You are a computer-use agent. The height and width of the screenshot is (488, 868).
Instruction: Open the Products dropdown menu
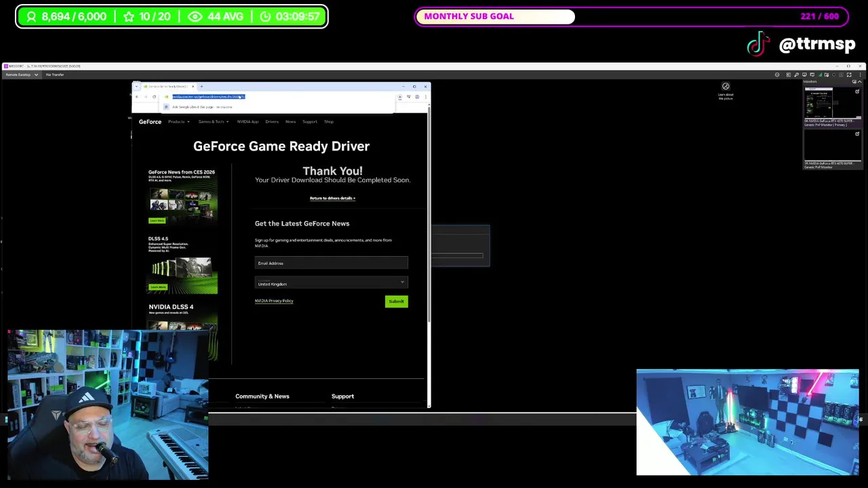tap(179, 122)
